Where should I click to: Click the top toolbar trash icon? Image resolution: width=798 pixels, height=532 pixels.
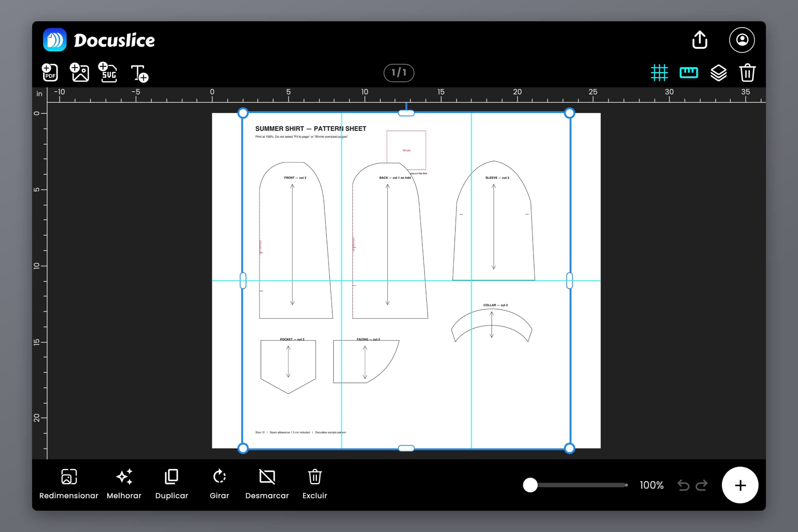pyautogui.click(x=747, y=73)
